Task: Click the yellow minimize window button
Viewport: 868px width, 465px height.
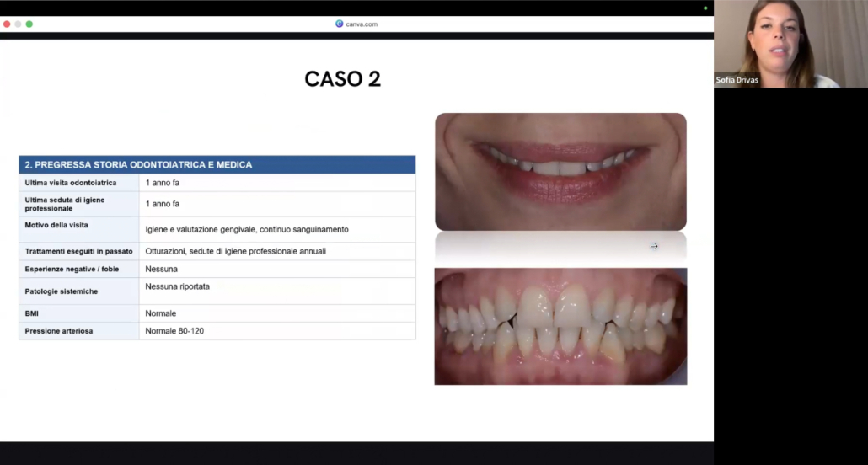Action: [18, 24]
